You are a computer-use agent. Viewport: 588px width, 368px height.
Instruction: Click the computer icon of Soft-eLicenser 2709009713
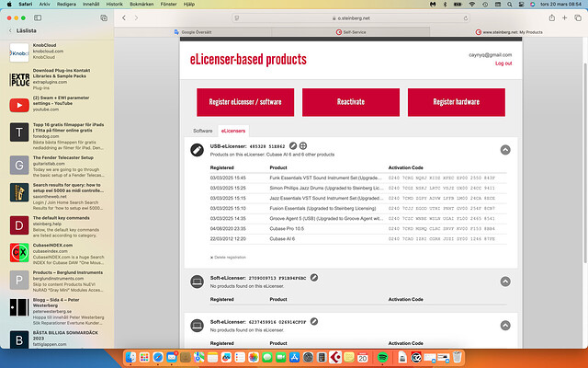tap(197, 282)
